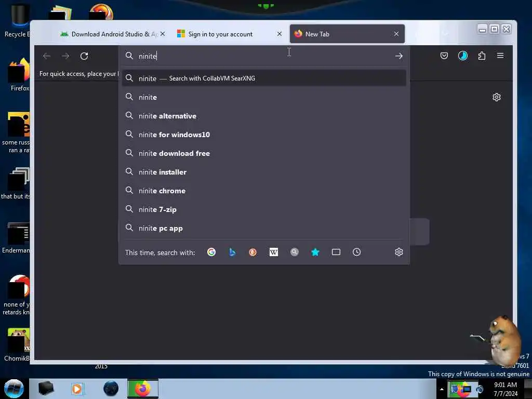Click the Go arrow in address bar

coord(398,56)
